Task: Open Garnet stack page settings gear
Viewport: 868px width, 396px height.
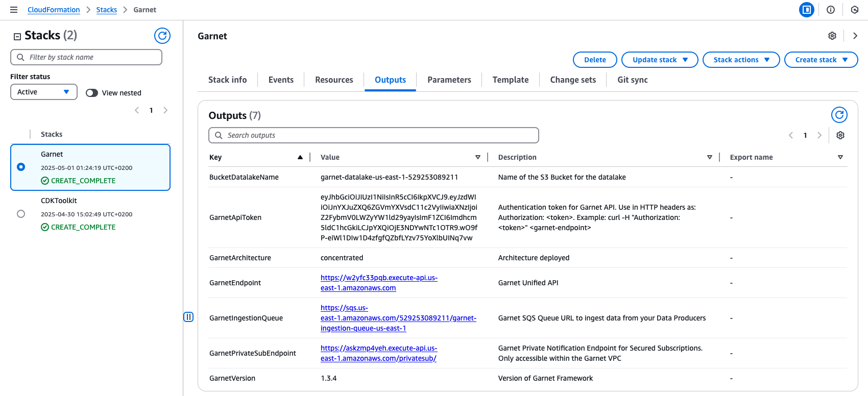Action: (832, 36)
